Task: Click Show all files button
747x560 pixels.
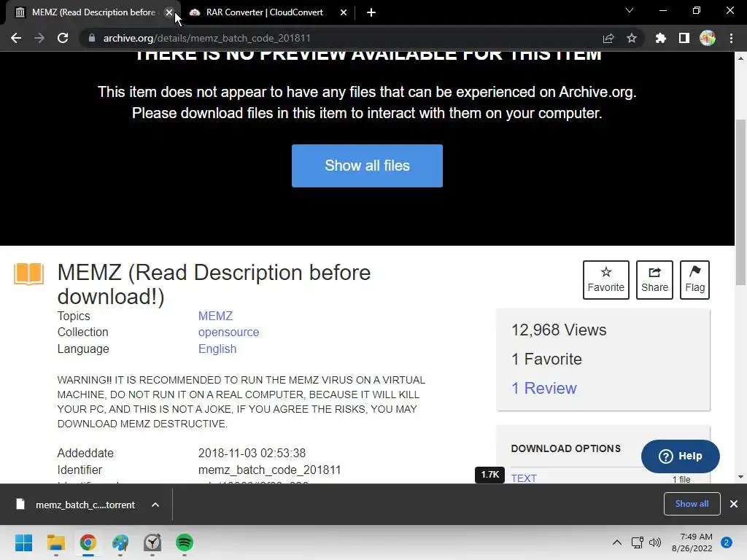Action: click(367, 166)
